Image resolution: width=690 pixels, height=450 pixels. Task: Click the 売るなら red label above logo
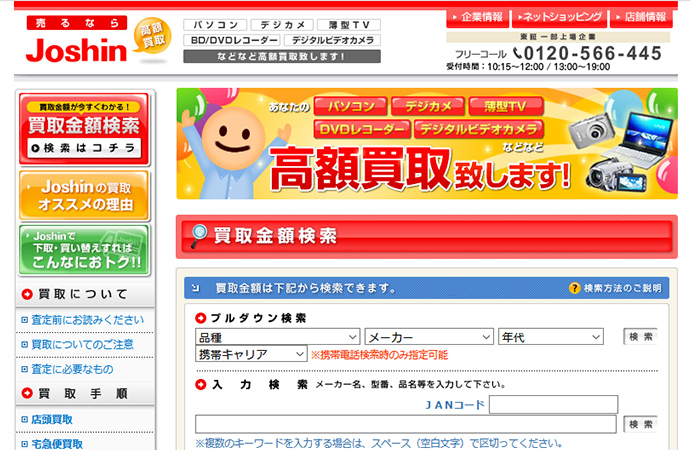(77, 23)
